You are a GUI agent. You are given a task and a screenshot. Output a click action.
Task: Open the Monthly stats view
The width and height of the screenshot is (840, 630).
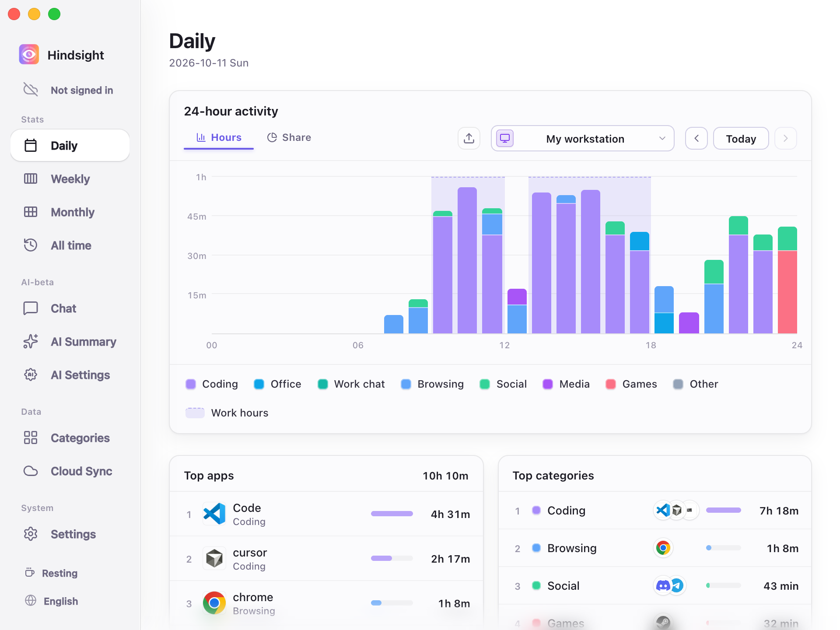70,212
